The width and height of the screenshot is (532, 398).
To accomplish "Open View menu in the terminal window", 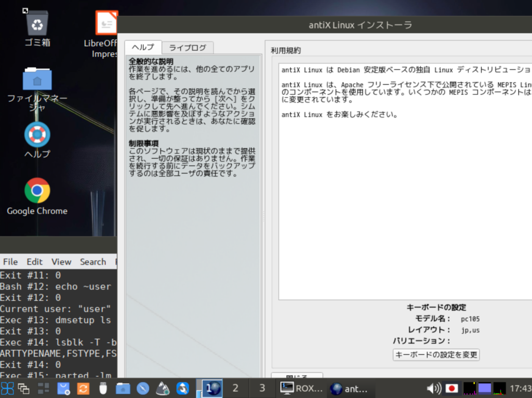I will [x=61, y=261].
